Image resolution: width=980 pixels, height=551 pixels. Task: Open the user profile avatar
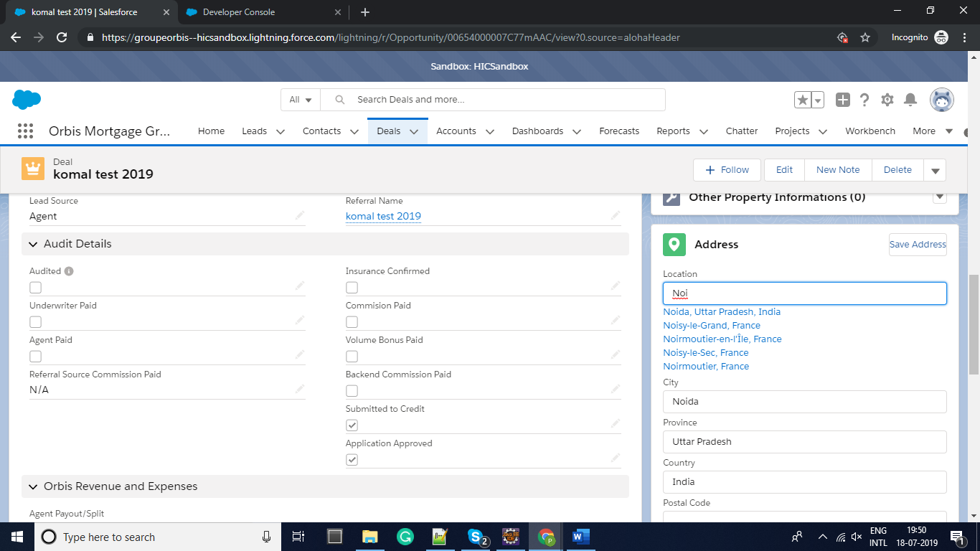pyautogui.click(x=942, y=100)
